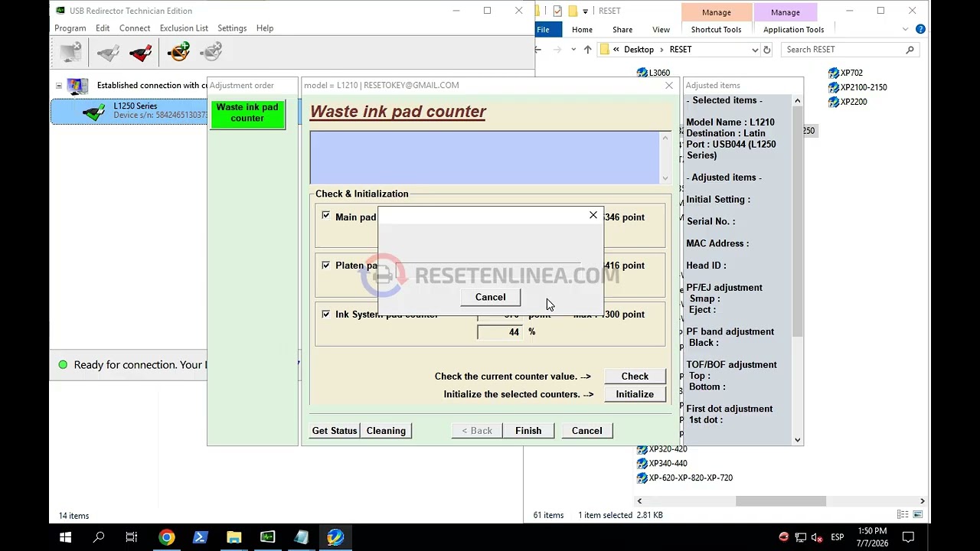
Task: Open Explorer help via blue question icon
Action: [920, 29]
